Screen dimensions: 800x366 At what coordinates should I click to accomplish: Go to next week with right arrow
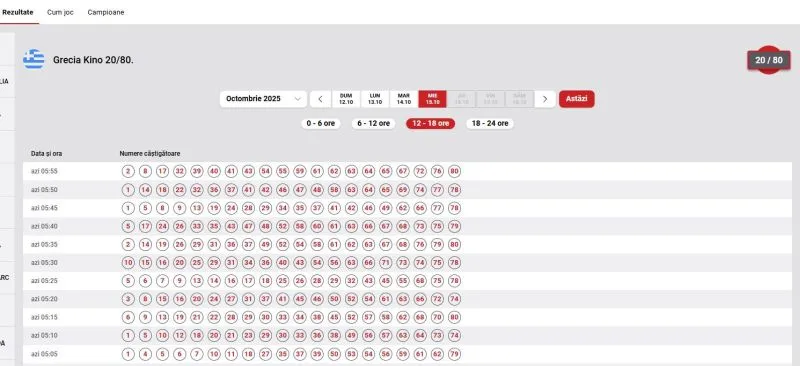[545, 99]
